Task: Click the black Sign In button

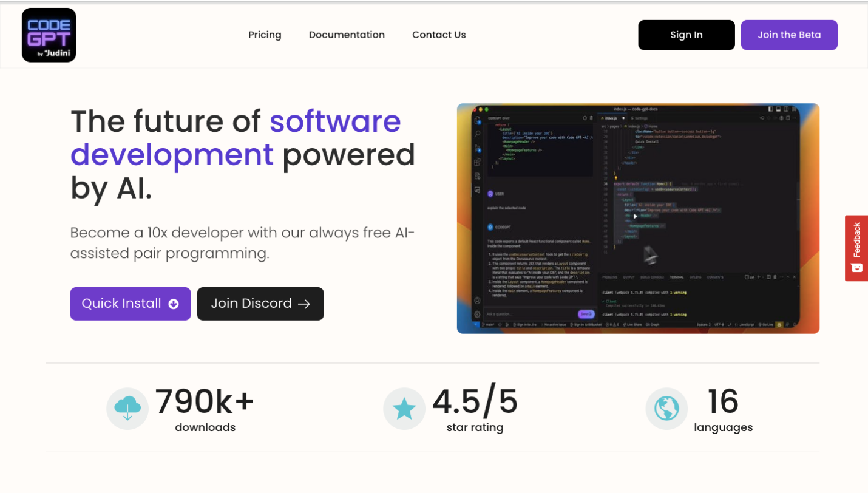Action: 687,35
